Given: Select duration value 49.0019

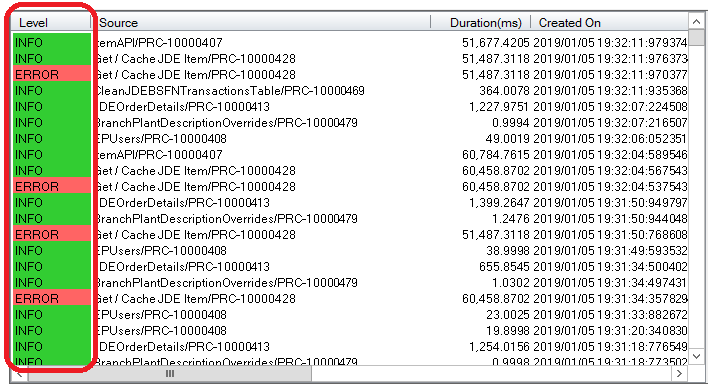Looking at the screenshot, I should [507, 139].
